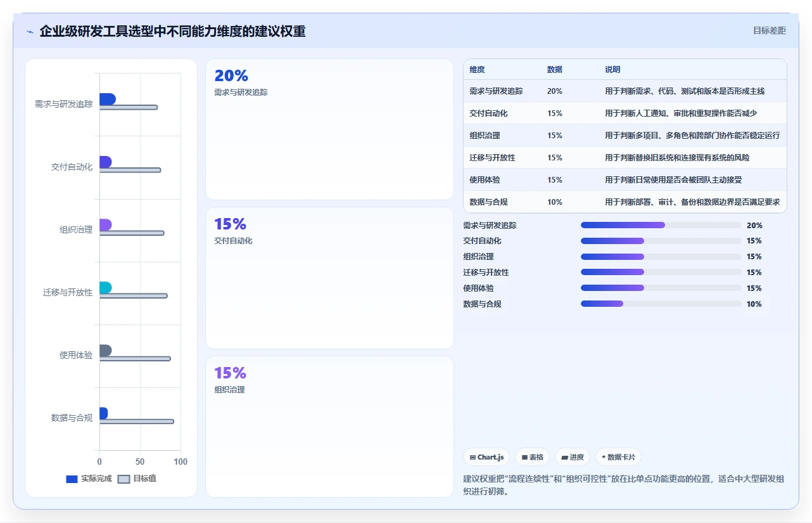Toggle the 目标值 legend item in the chart
Image resolution: width=812 pixels, height=523 pixels.
point(137,479)
